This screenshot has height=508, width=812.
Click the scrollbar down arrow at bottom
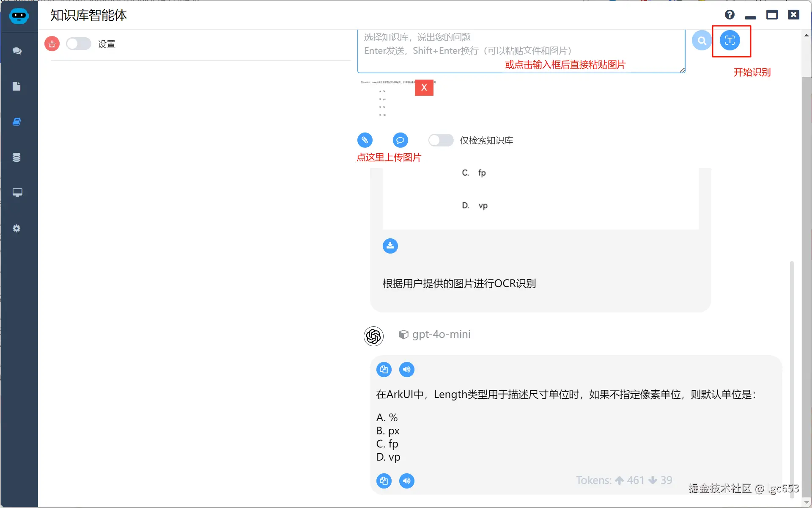[807, 502]
